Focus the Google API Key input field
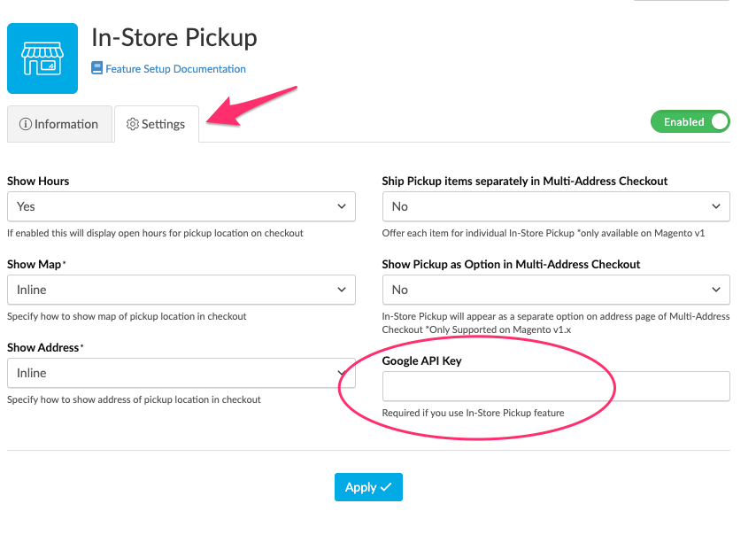756x550 pixels. (556, 386)
